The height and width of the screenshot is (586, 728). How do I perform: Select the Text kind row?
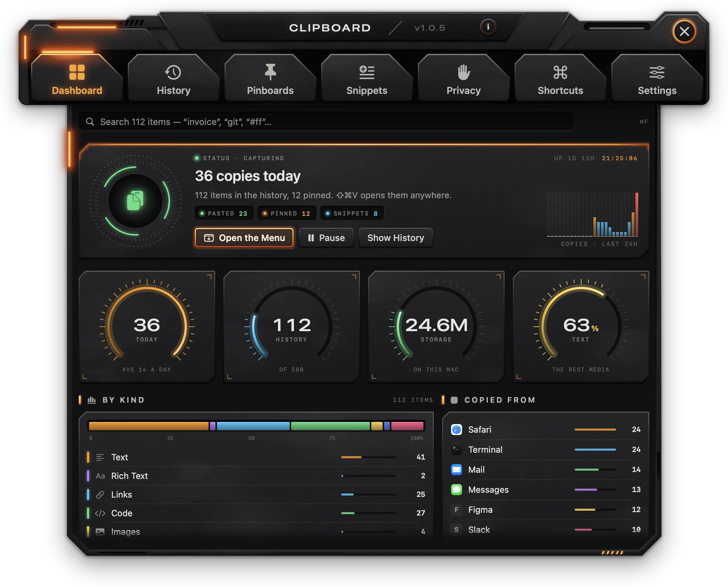(256, 457)
